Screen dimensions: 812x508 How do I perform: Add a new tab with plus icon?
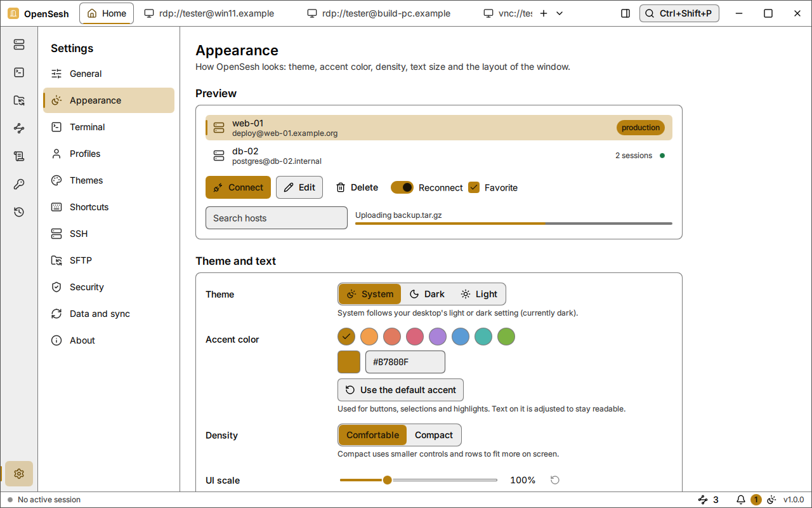point(544,13)
